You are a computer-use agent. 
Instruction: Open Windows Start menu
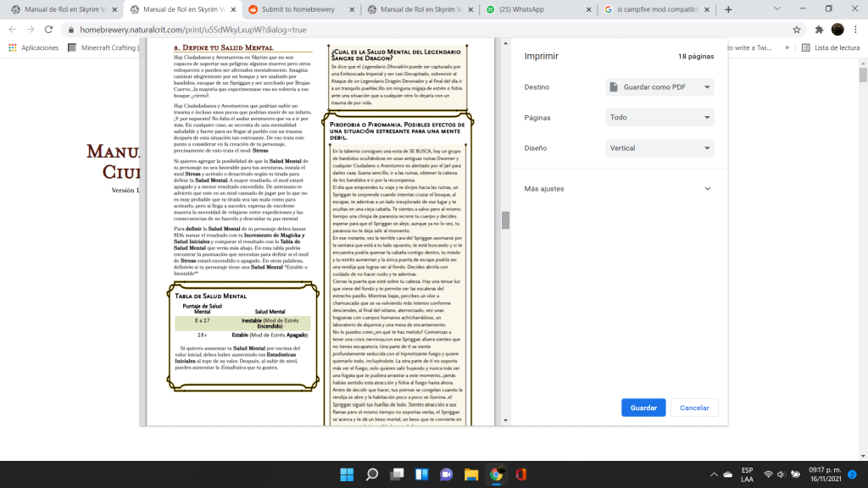[x=347, y=474]
